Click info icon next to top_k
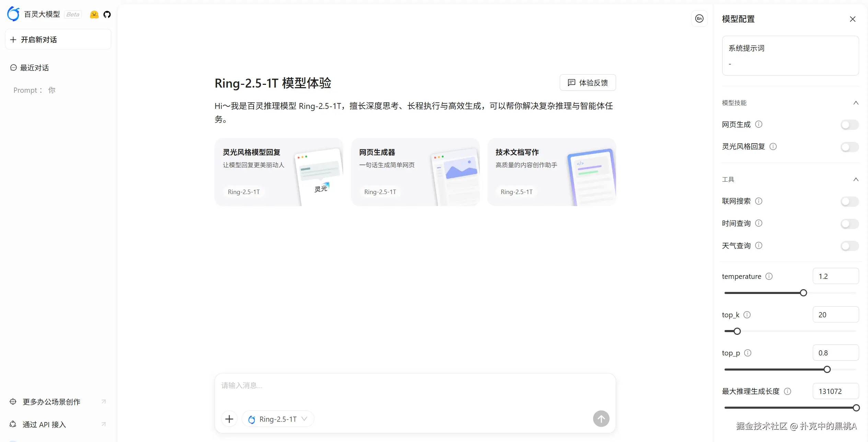 pos(747,315)
